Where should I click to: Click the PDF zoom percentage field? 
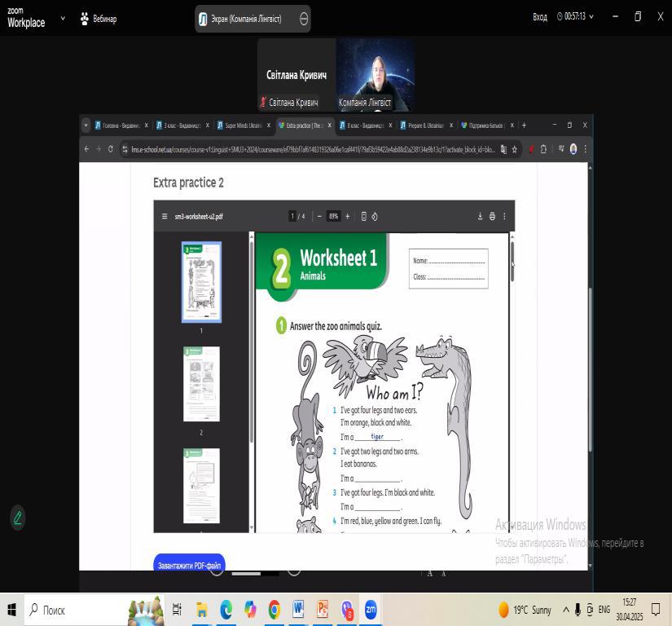(333, 217)
